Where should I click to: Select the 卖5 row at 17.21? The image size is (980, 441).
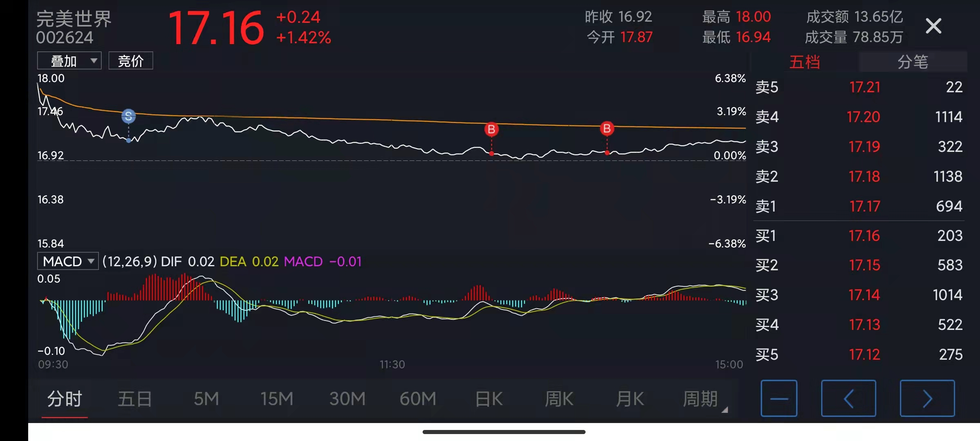859,87
